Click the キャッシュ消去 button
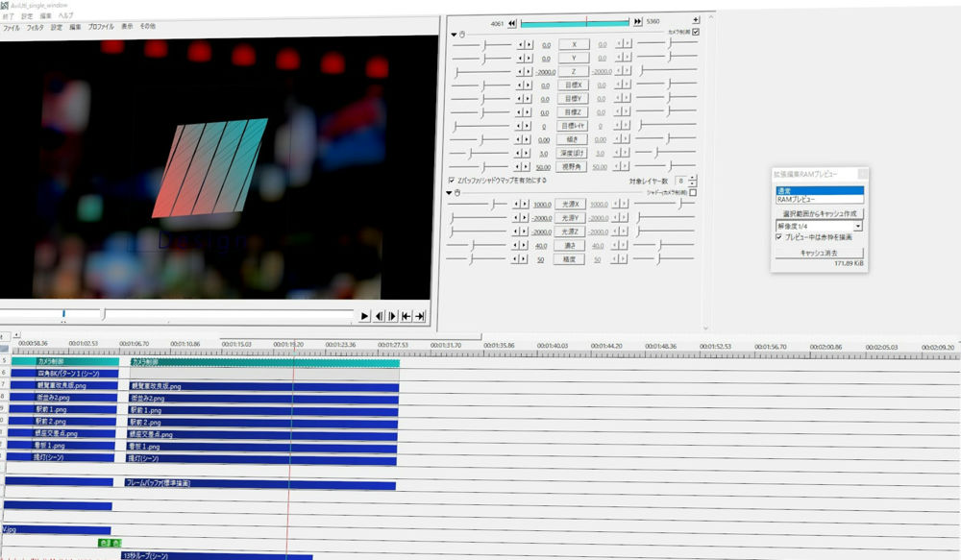The image size is (961, 560). coord(819,253)
